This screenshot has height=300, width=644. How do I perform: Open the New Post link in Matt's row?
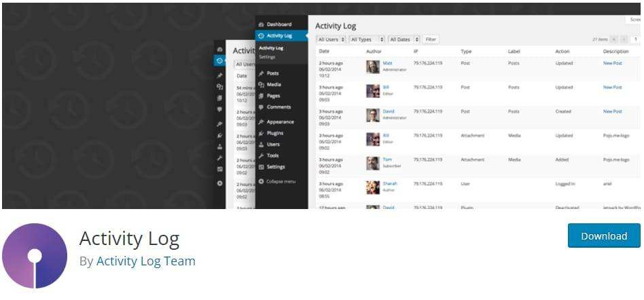tap(612, 64)
